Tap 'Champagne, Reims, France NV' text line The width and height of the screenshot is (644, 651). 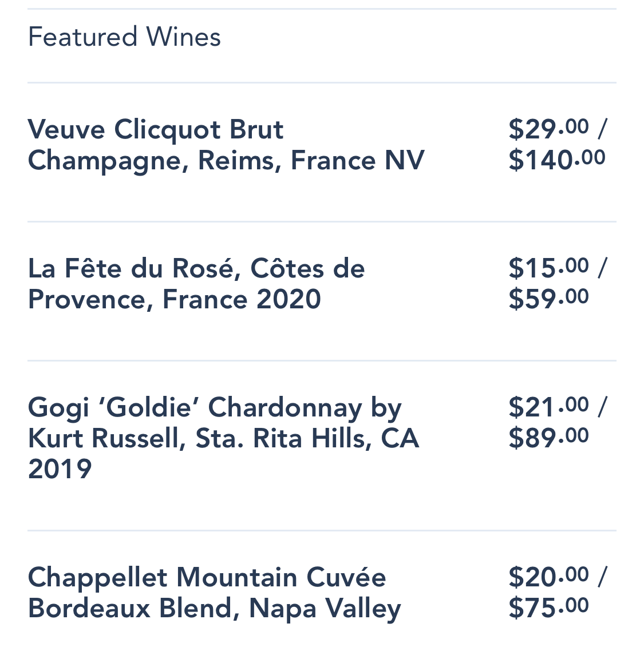(226, 160)
